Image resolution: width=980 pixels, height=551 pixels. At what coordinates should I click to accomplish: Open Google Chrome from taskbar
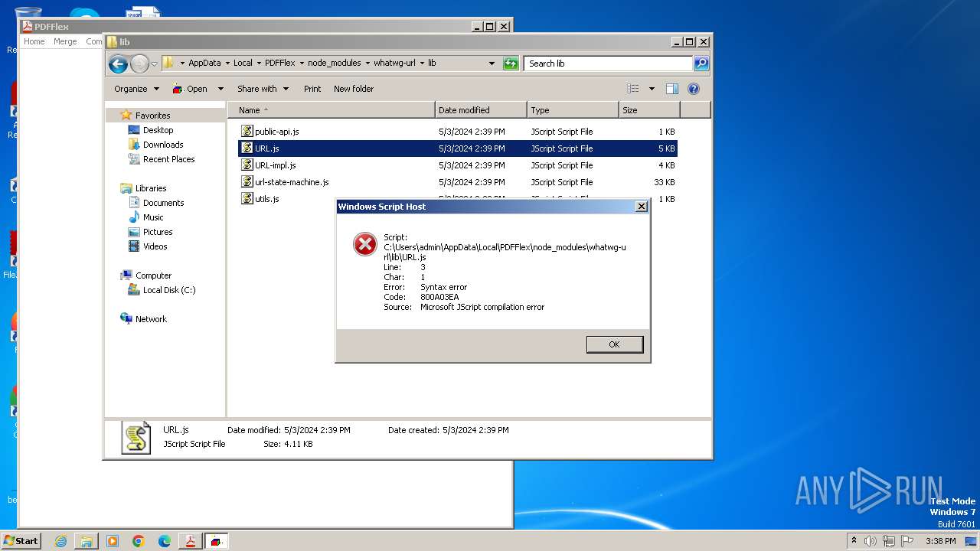(139, 541)
